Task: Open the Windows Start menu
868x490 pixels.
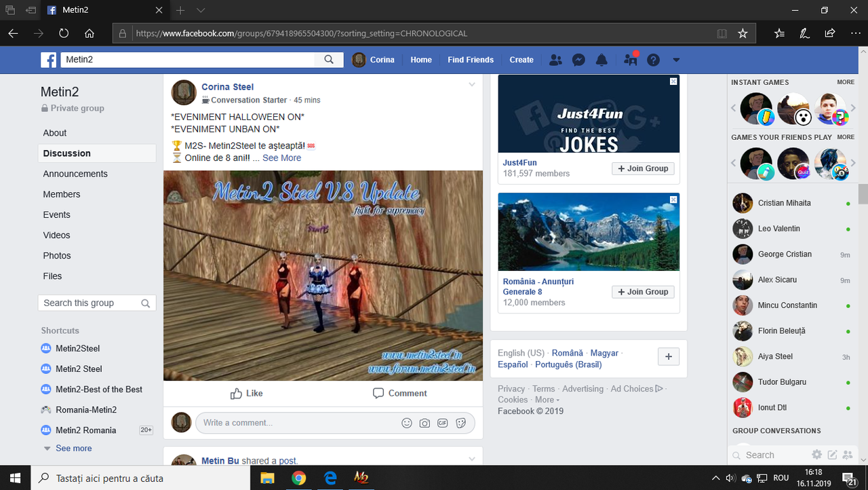Action: 15,478
